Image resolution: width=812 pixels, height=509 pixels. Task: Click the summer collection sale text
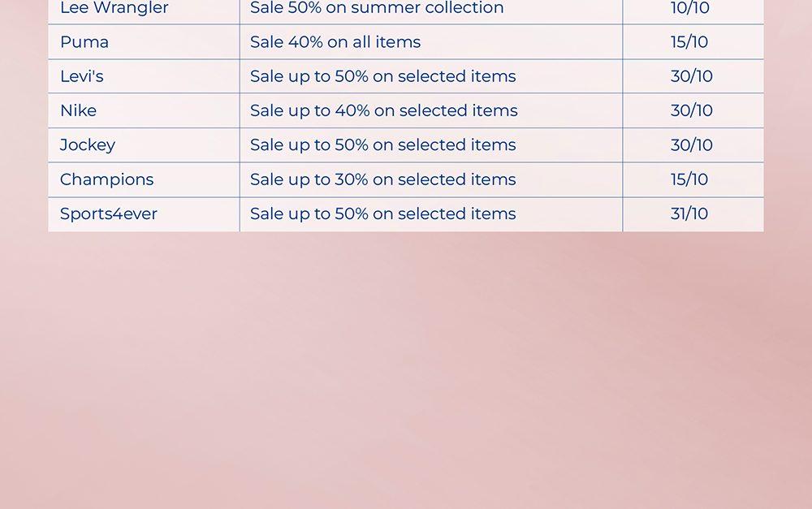377,8
